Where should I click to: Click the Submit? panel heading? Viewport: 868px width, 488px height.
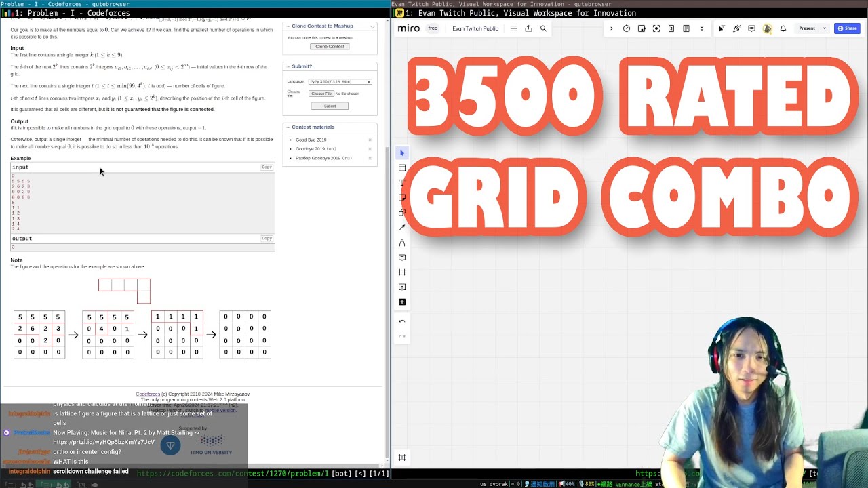coord(302,66)
